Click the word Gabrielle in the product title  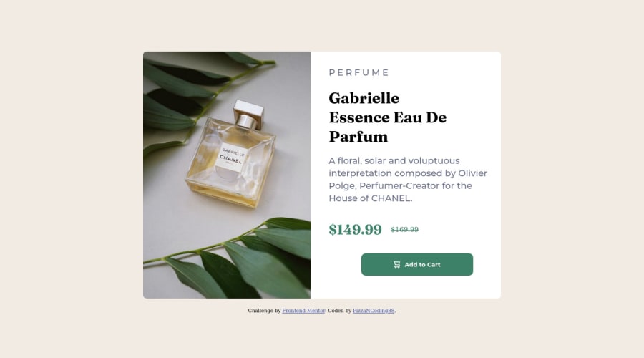tap(364, 98)
